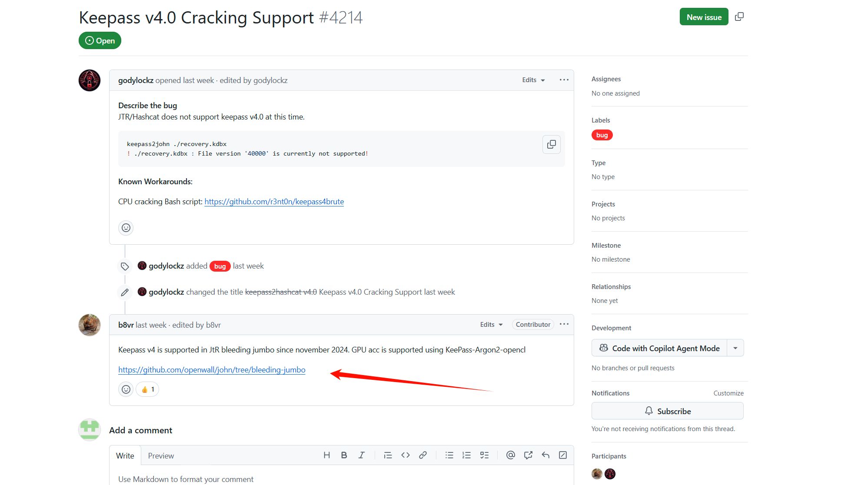Toggle slash commands icon in comment toolbar

(563, 455)
